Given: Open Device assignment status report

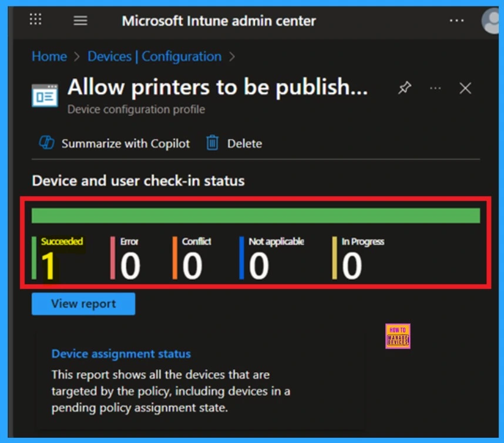Looking at the screenshot, I should click(x=121, y=354).
